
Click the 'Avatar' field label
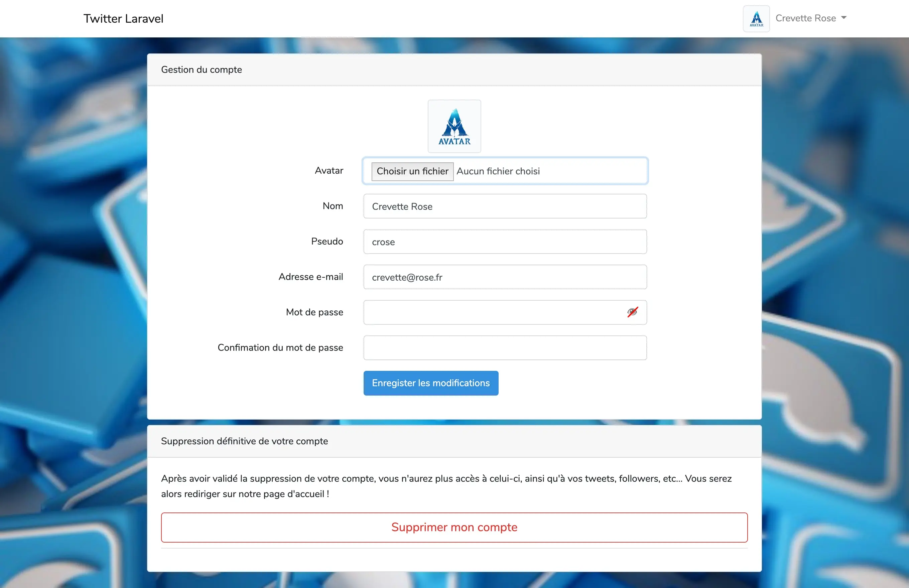click(329, 170)
